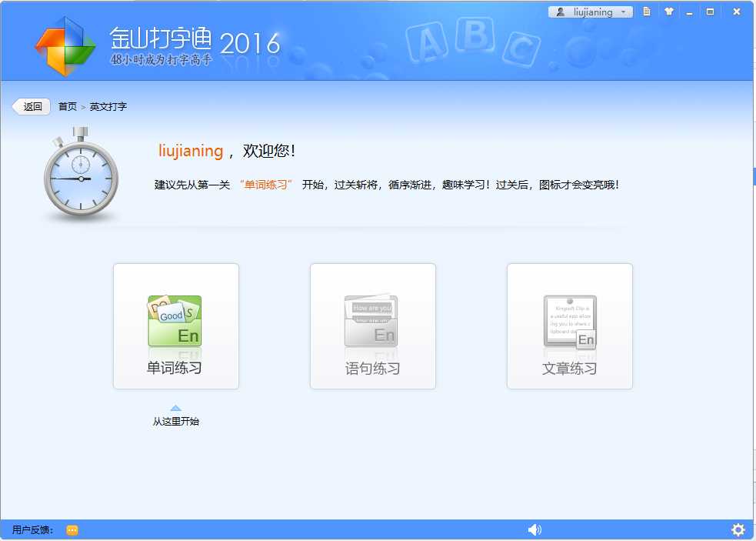Click the Kingsoft Typing 2016 logo
The image size is (756, 541).
(65, 46)
